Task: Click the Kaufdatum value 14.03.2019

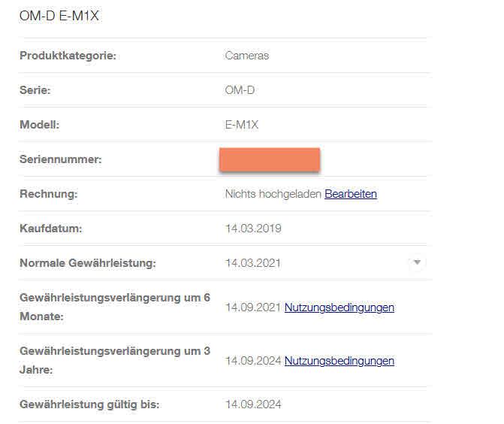Action: pos(253,229)
